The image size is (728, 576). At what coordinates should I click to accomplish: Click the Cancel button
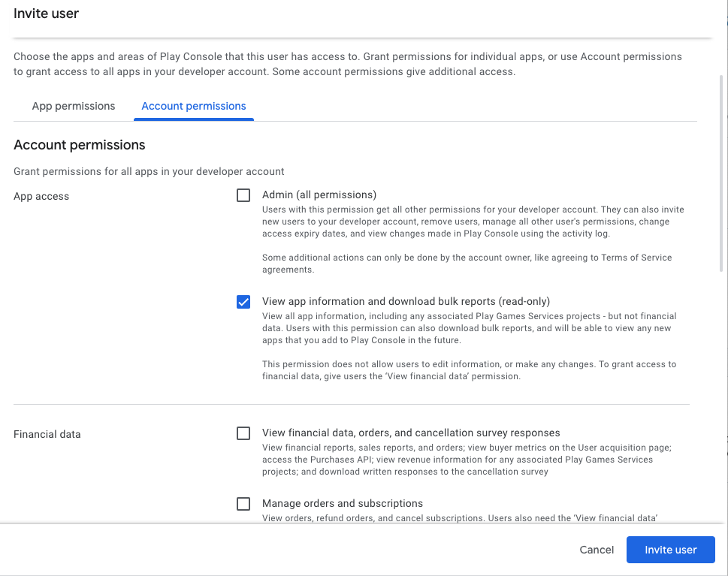[x=596, y=550]
